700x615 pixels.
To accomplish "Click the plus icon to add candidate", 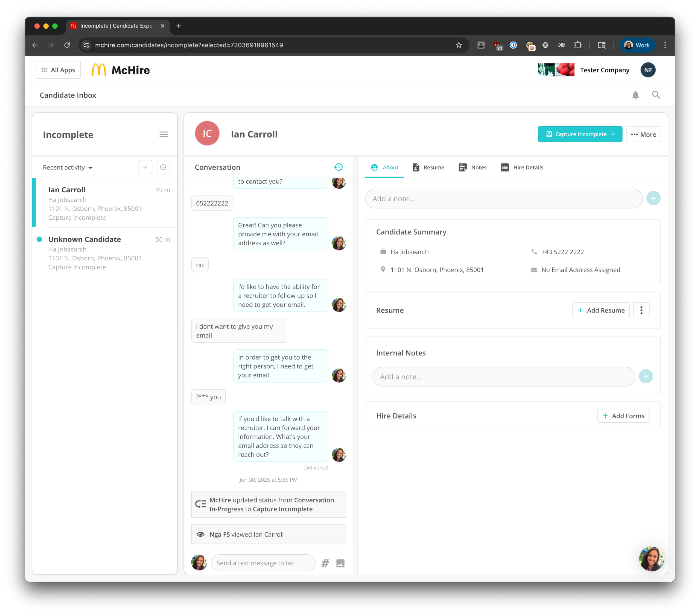I will click(x=145, y=167).
